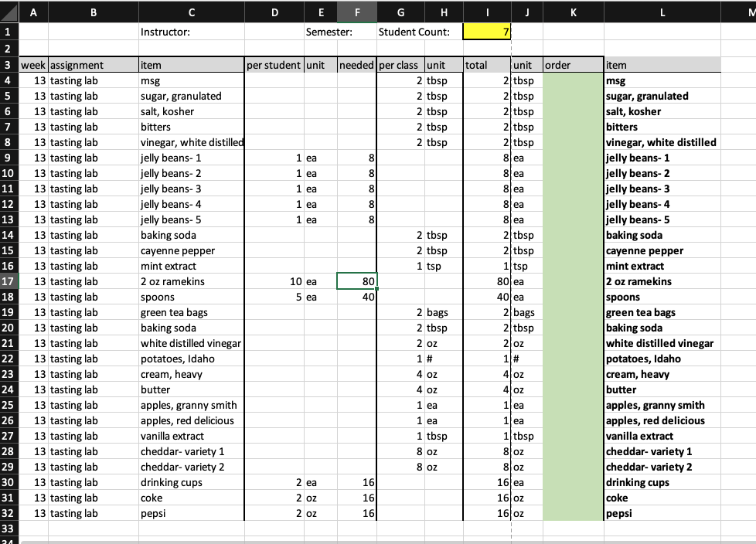Select the 'total' header cell
The height and width of the screenshot is (544, 756).
click(487, 65)
